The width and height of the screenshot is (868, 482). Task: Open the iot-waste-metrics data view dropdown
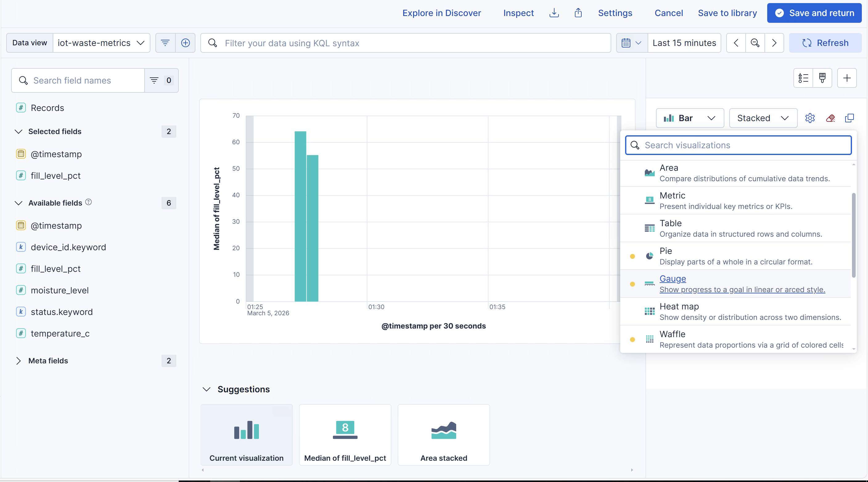click(101, 43)
